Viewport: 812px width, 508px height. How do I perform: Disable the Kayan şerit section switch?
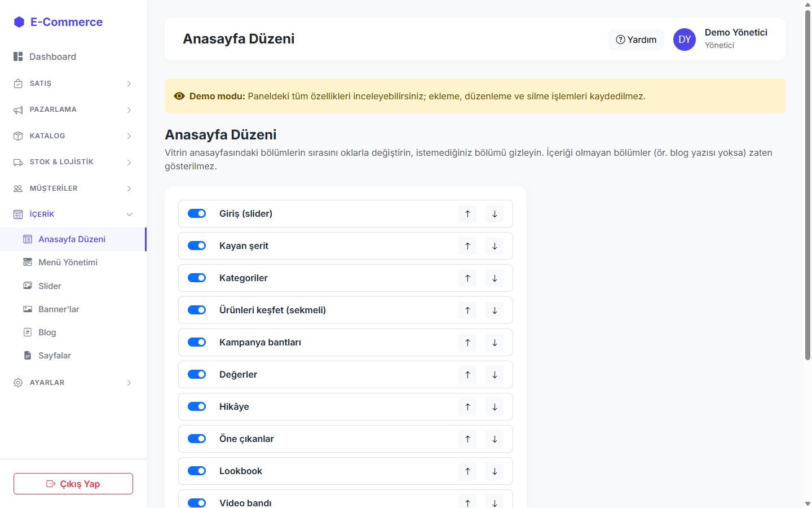pos(197,246)
